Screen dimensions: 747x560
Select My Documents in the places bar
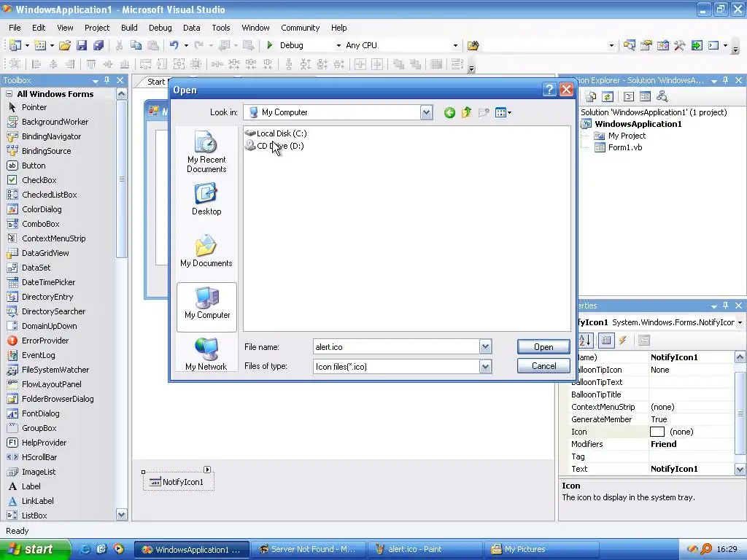(x=206, y=251)
